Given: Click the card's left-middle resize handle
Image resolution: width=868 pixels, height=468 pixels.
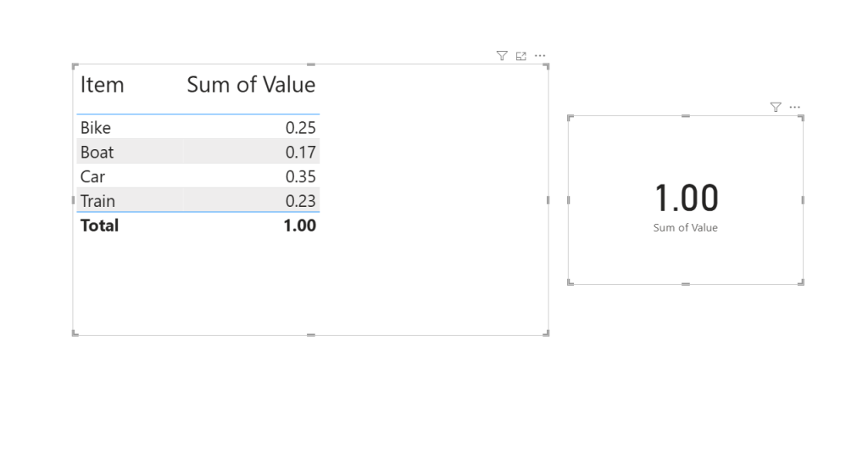Looking at the screenshot, I should (x=568, y=200).
